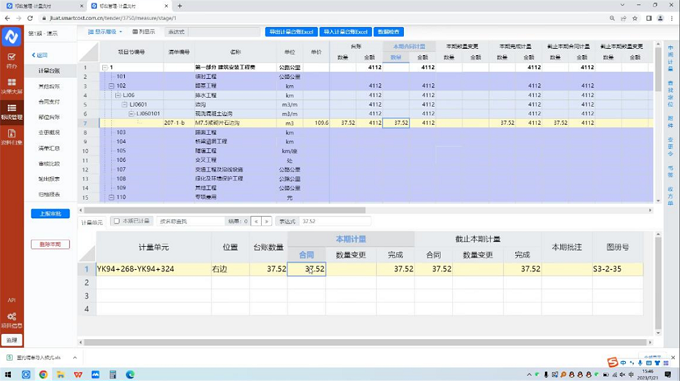Switch to the 计量单元 tab
The height and width of the screenshot is (381, 680).
coord(92,222)
